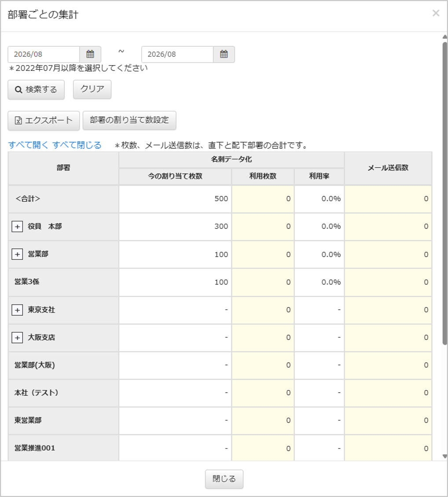Click the <合計> row 0.0% usage rate

[x=319, y=199]
